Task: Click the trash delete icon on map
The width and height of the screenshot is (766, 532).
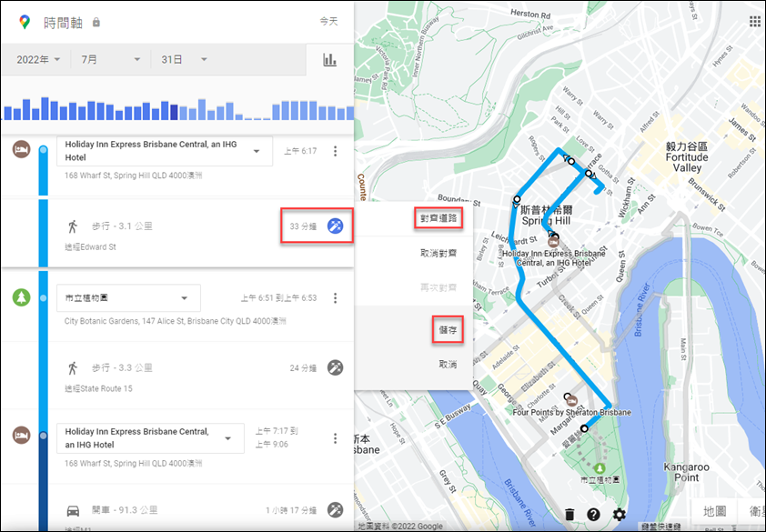Action: 569,515
